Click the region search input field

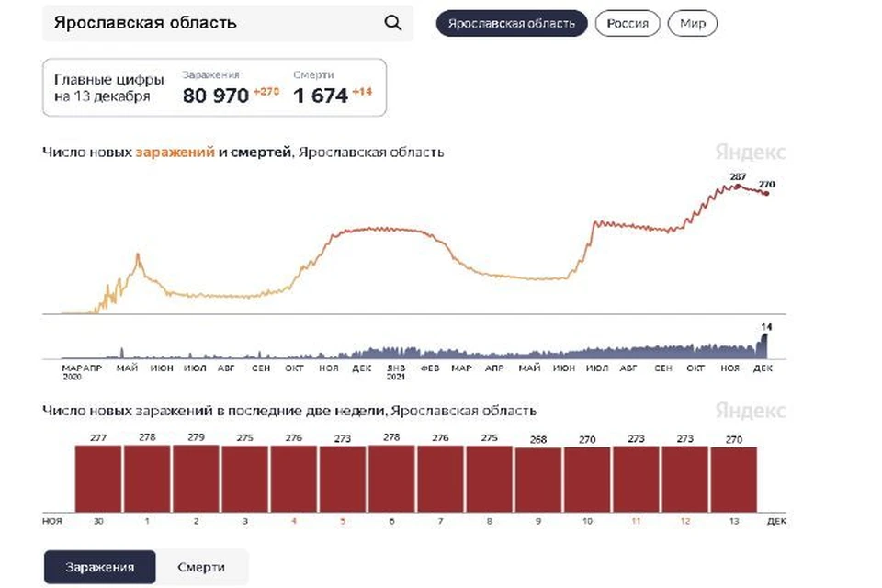227,23
